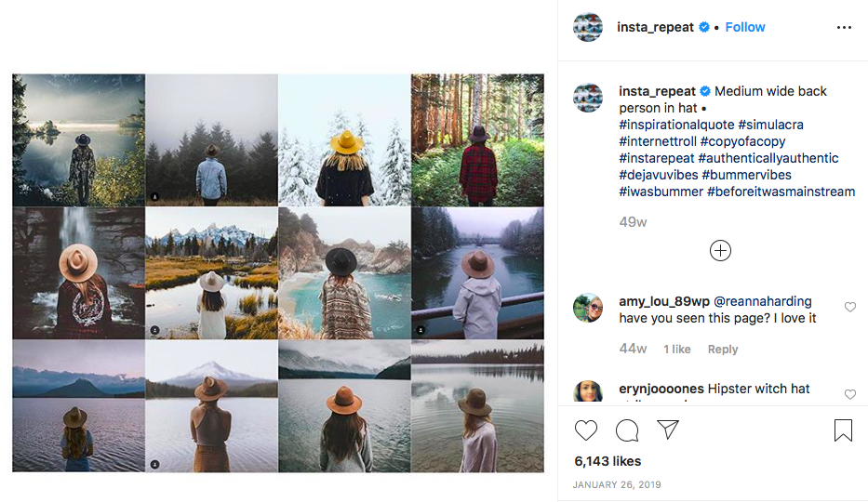Follow the insta_repeat account

745,27
